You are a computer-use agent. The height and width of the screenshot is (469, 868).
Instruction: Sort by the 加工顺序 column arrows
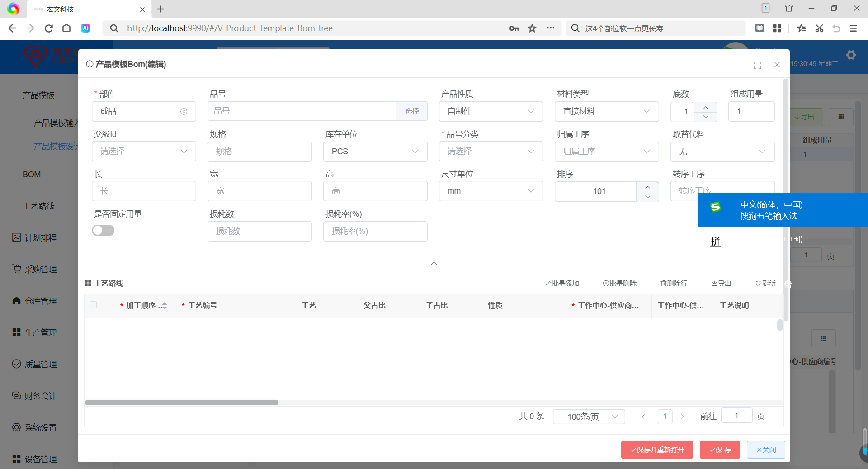(x=164, y=306)
